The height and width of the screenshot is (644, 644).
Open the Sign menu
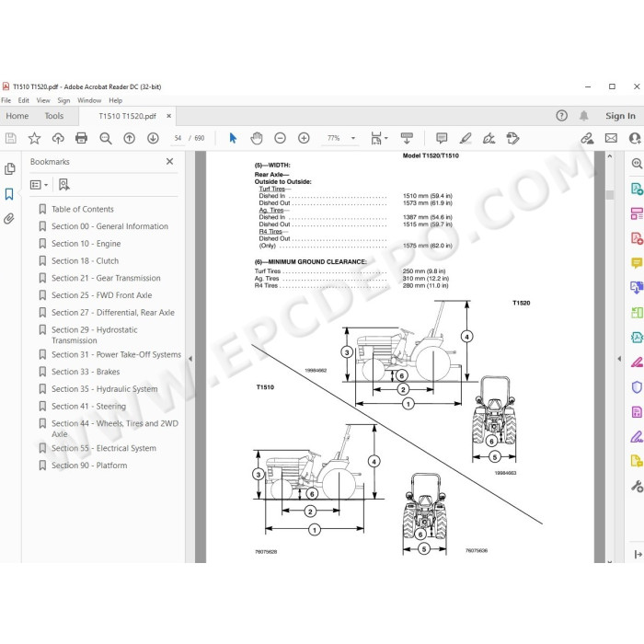click(x=63, y=100)
